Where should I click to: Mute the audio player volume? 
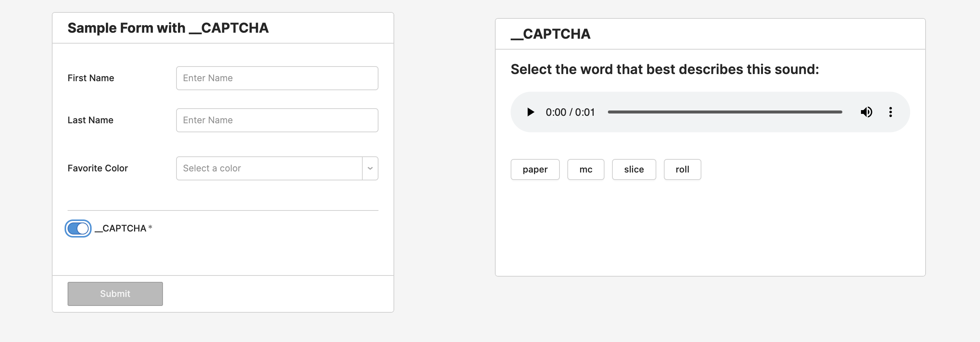(866, 112)
